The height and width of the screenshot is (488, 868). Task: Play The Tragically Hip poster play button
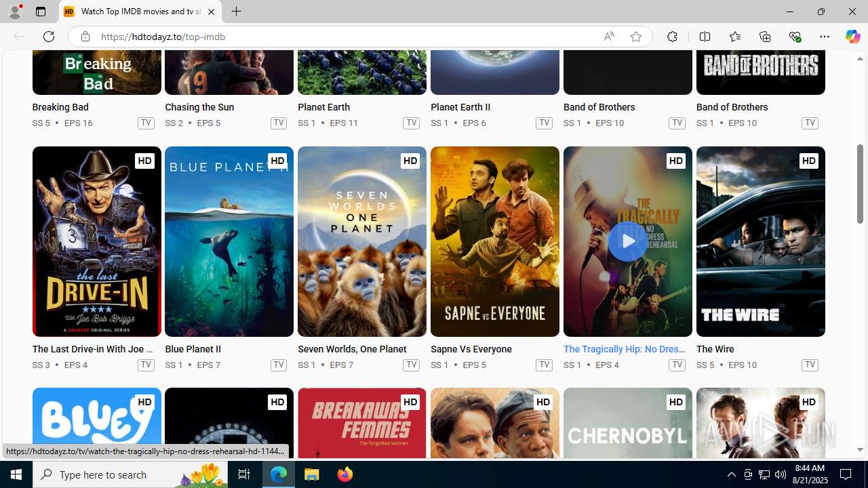627,241
